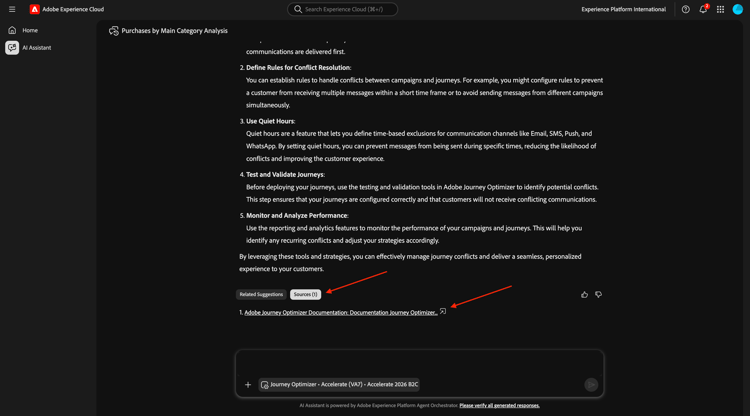750x416 pixels.
Task: Open Adobe Journey Optimizer Documentation source link
Action: (341, 312)
